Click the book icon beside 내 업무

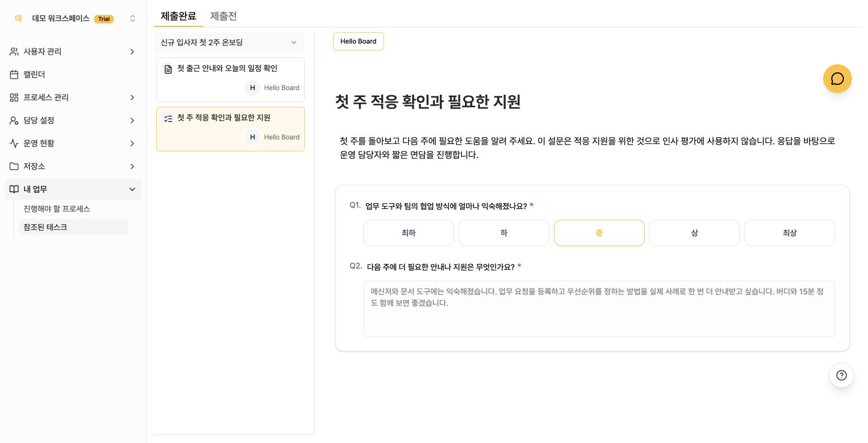14,189
